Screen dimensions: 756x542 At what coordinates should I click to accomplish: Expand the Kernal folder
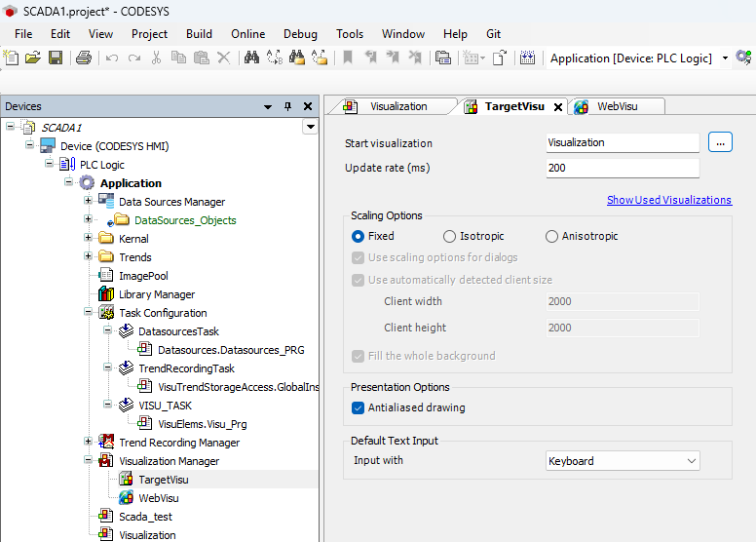89,237
